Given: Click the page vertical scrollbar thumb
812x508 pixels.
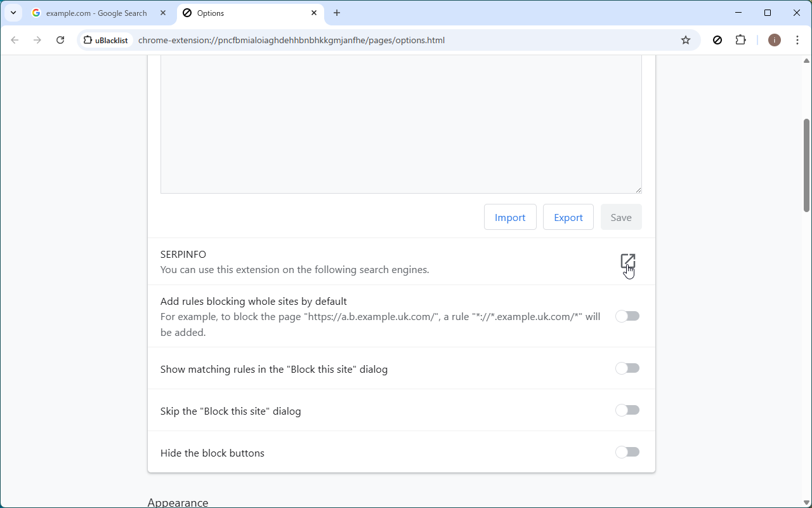Looking at the screenshot, I should 806,165.
